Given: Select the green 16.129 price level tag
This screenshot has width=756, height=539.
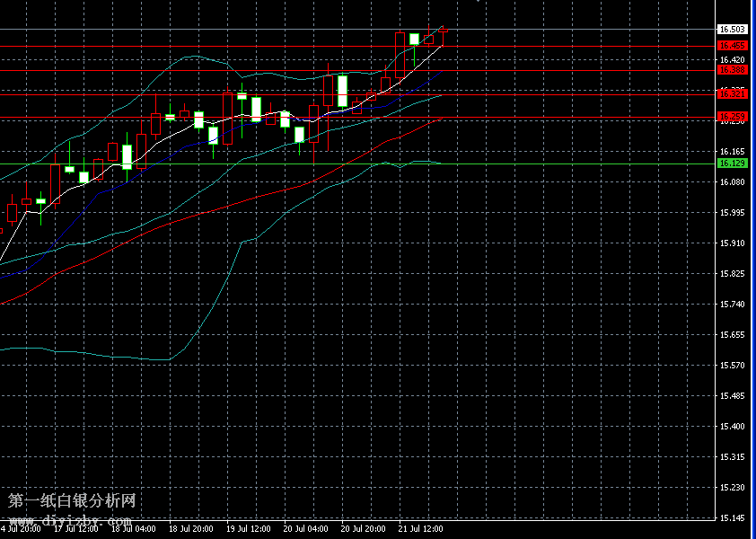Looking at the screenshot, I should pos(733,163).
